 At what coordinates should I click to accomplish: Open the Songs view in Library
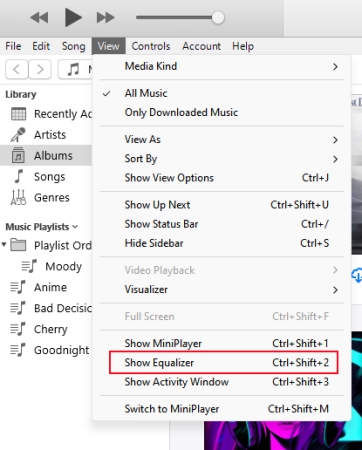point(49,177)
